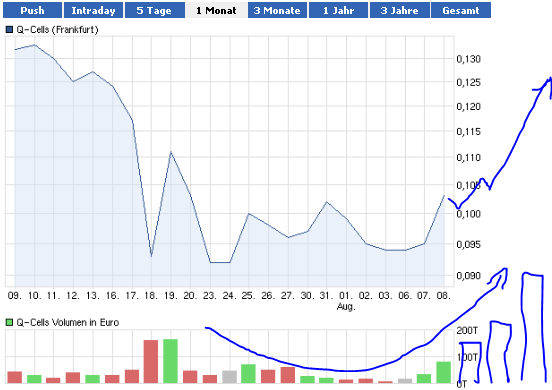Click the price line endpoint at 08.
Viewport: 552px width, 390px height.
pos(444,195)
